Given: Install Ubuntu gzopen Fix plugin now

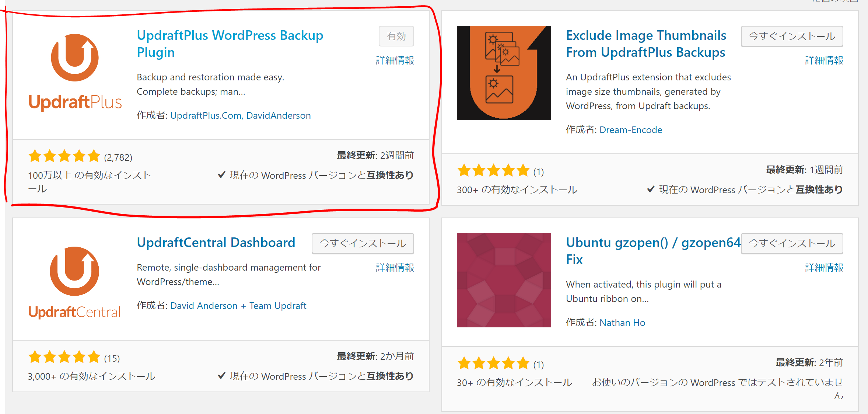Looking at the screenshot, I should (792, 243).
